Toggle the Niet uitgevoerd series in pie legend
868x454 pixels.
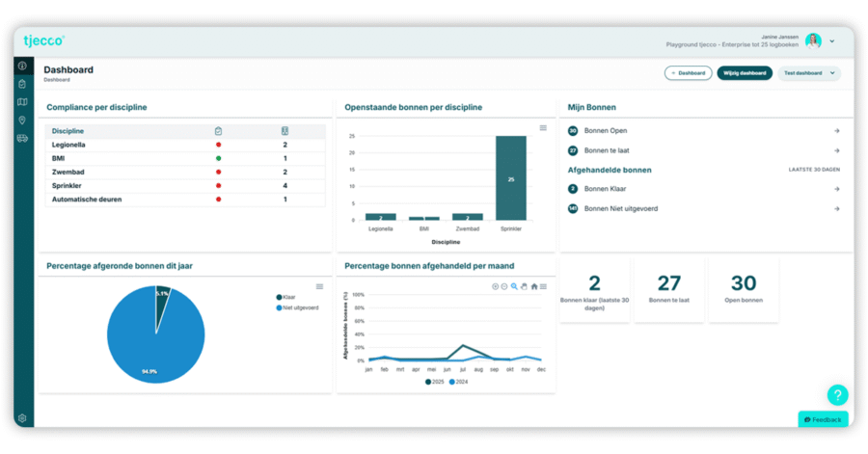pyautogui.click(x=297, y=308)
